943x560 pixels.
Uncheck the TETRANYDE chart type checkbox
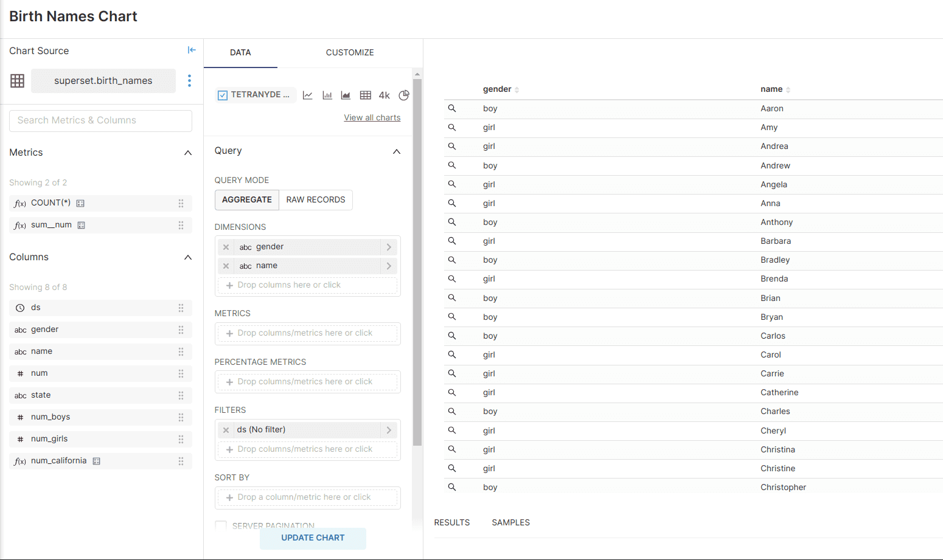222,95
